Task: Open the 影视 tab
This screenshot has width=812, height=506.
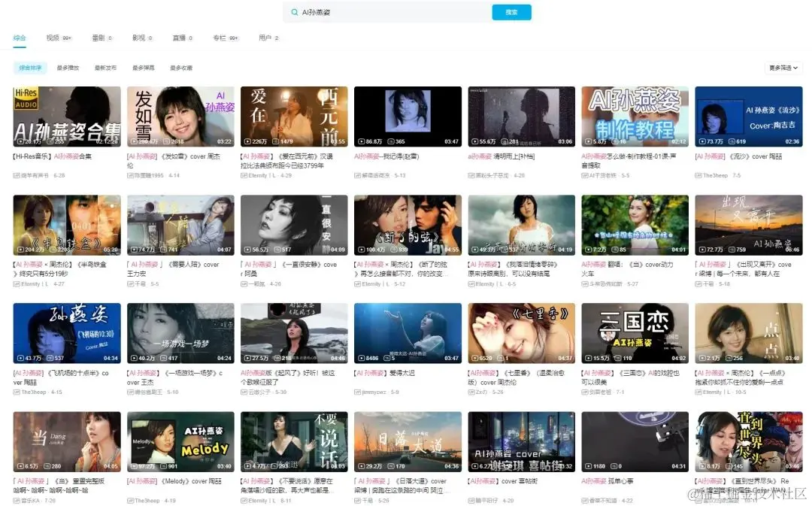Action: (x=142, y=38)
